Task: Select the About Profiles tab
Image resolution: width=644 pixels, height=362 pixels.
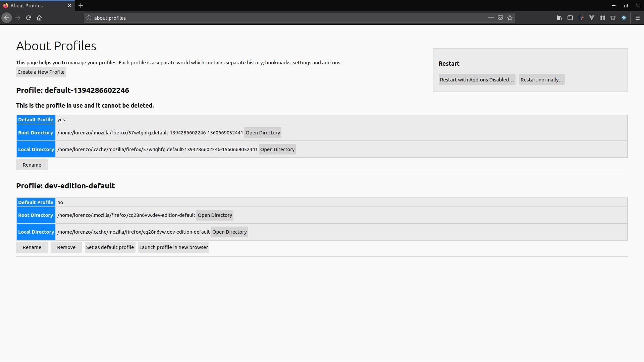Action: coord(34,5)
